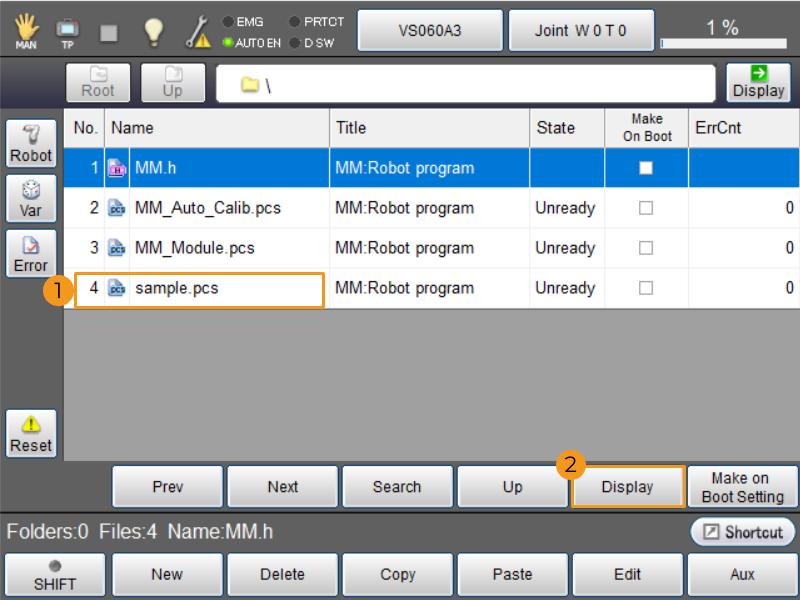Tap the TP teach pendant icon
Viewport: 800px width, 600px height.
pos(67,33)
